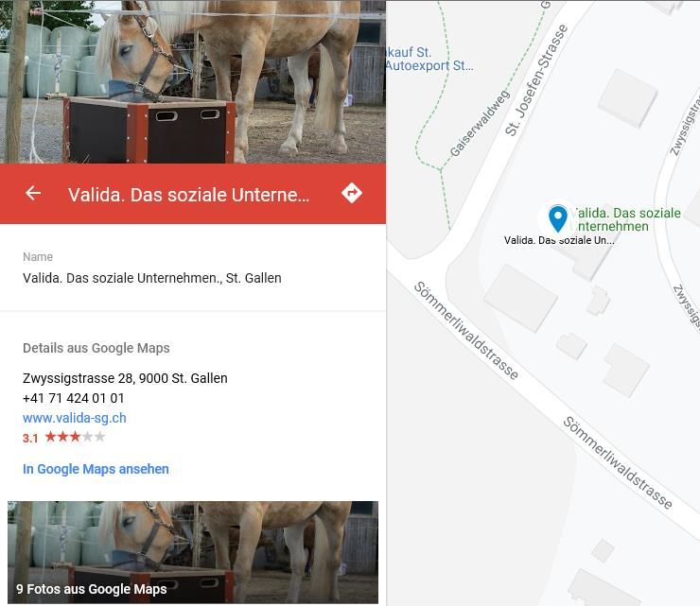Screen dimensions: 700x606
Task: Click the Gaiserwaldweg path label
Action: (x=480, y=124)
